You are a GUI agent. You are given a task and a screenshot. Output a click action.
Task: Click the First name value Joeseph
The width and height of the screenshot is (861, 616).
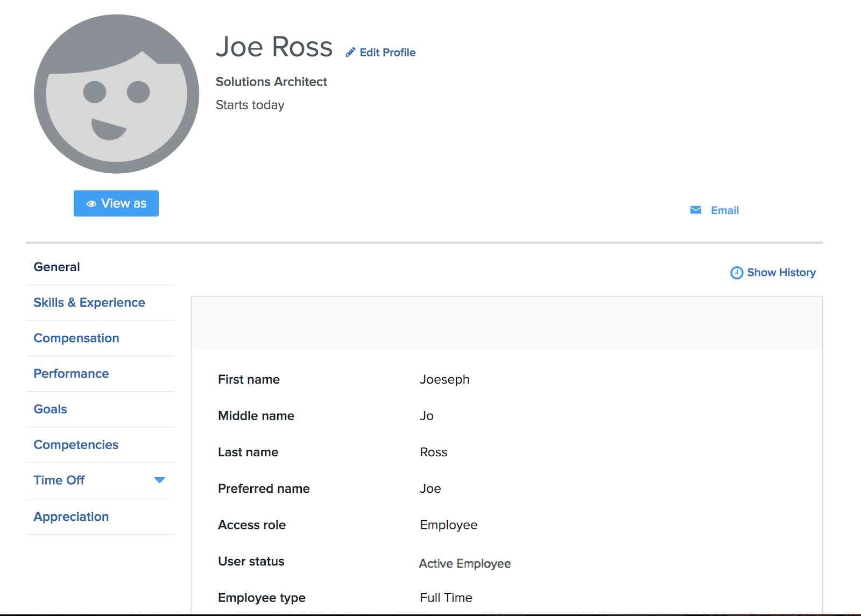[x=444, y=379]
